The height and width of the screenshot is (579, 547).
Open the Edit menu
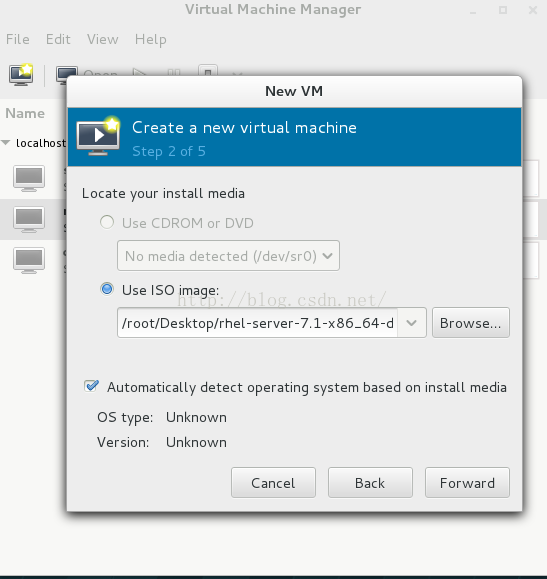[58, 39]
